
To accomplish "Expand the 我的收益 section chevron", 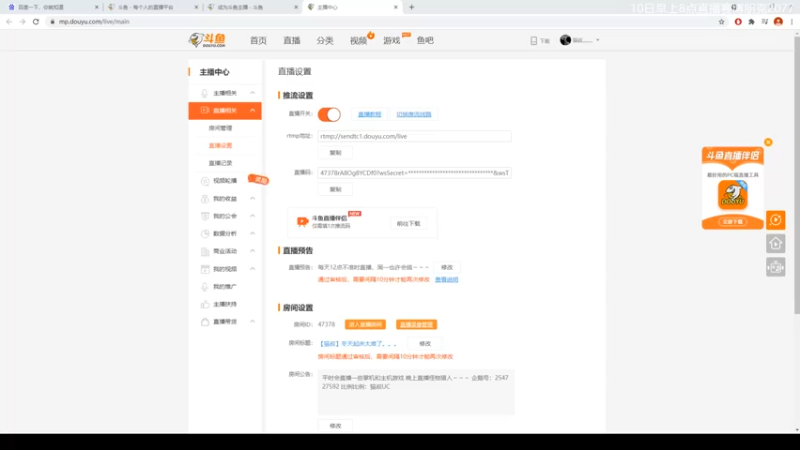I will click(253, 198).
